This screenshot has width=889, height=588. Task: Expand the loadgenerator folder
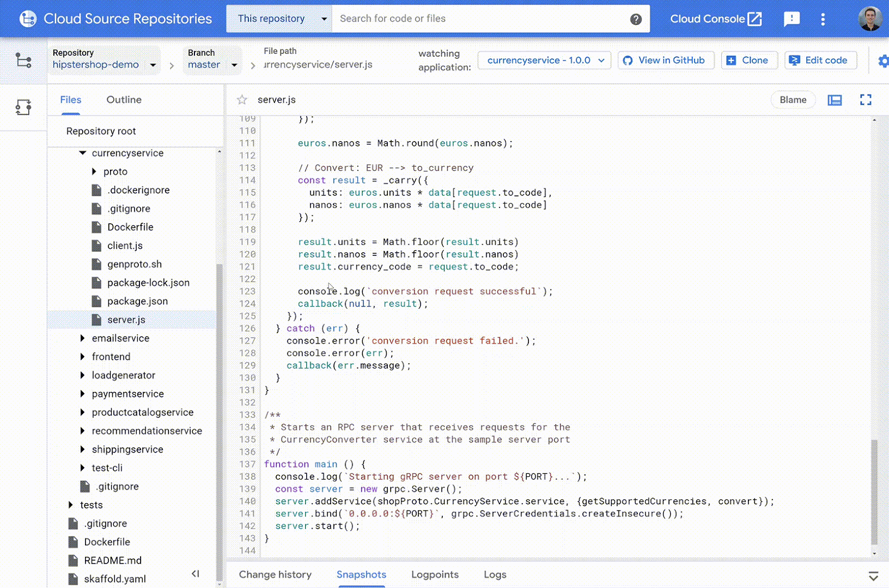[x=82, y=375]
